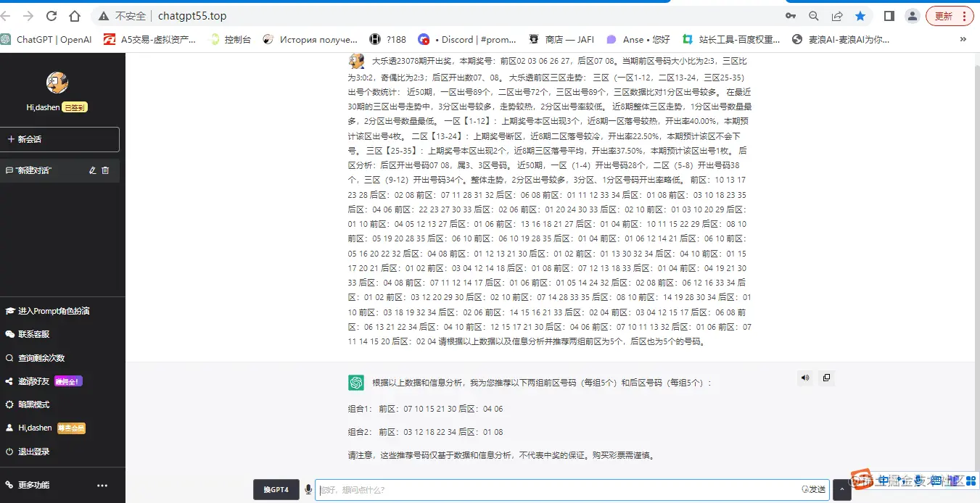
Task: Copy the reply with copy icon
Action: 825,378
